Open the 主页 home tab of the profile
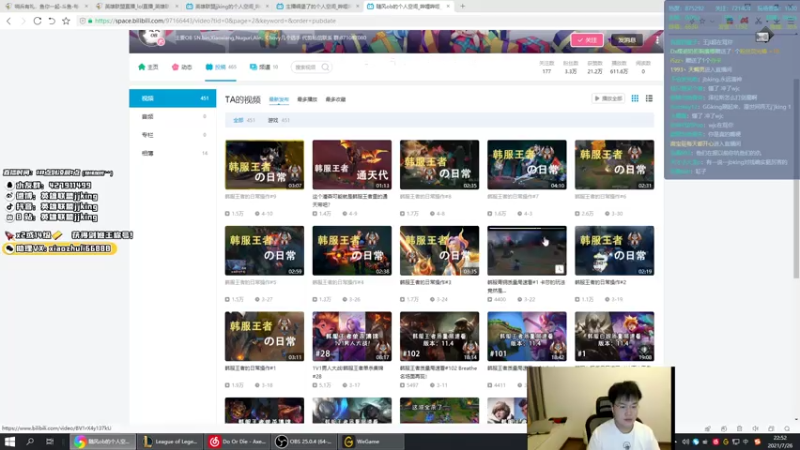 148,67
